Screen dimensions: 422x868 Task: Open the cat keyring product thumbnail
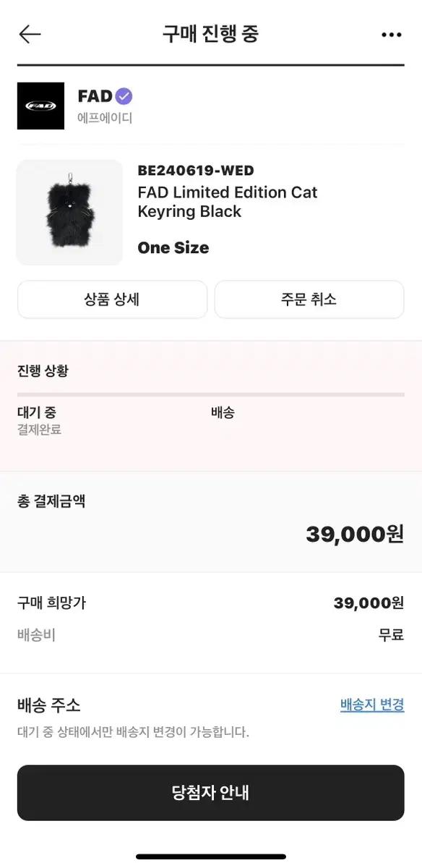69,212
